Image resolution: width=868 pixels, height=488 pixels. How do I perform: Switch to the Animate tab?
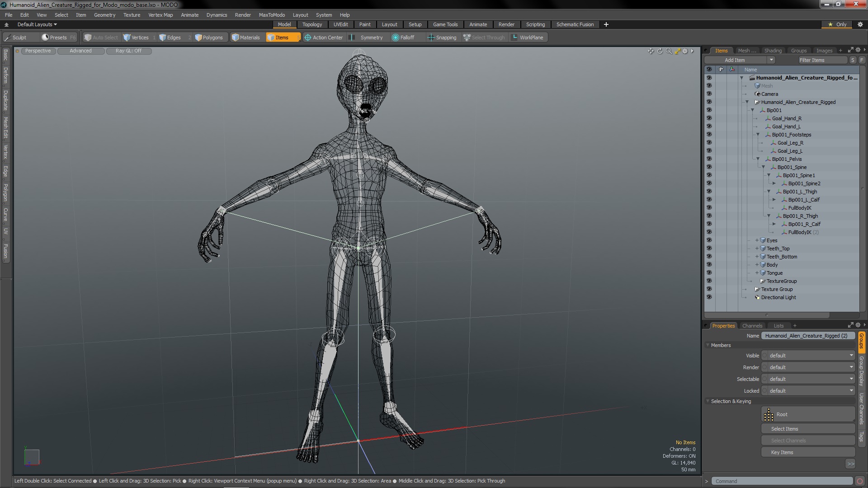click(x=478, y=24)
